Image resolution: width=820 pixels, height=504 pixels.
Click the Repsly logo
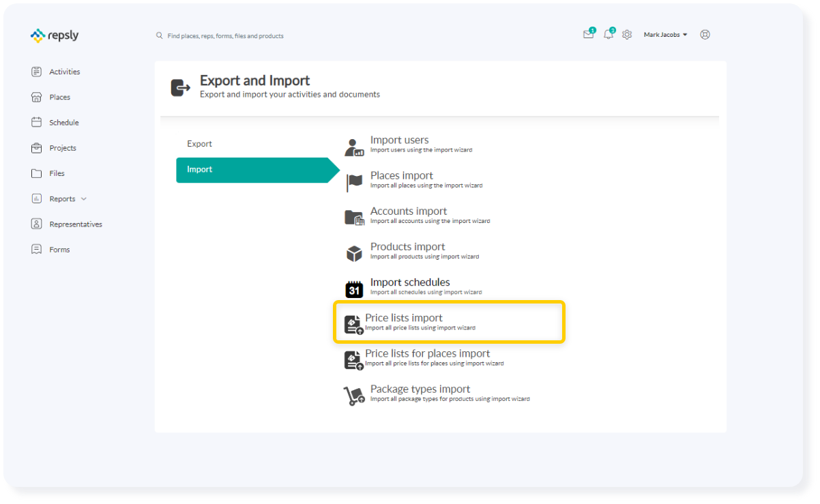55,35
